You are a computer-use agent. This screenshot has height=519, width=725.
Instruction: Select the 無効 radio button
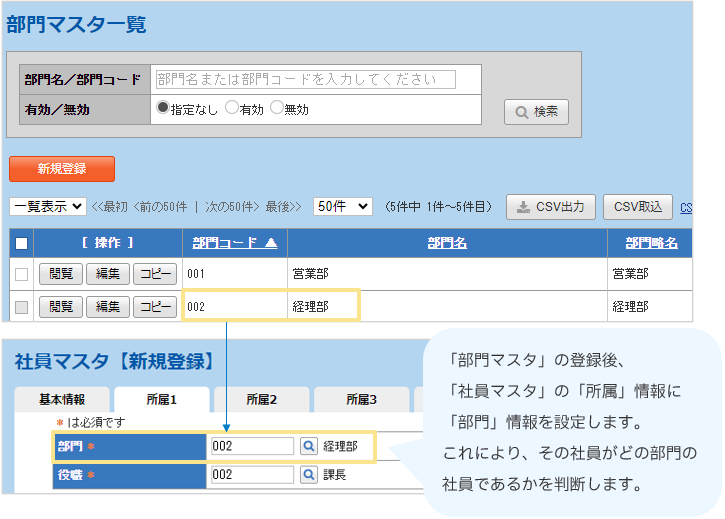[277, 108]
